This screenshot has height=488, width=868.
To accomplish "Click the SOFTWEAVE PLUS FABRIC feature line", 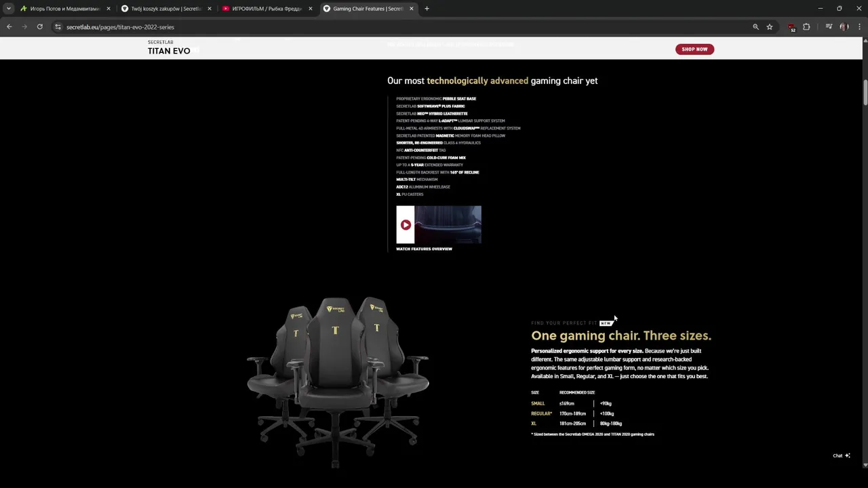I will coord(431,106).
